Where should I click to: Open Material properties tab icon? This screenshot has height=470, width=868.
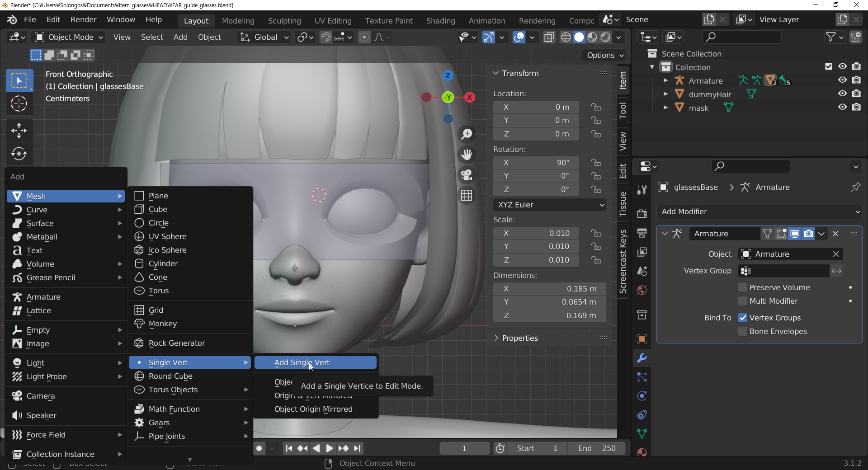pyautogui.click(x=642, y=453)
